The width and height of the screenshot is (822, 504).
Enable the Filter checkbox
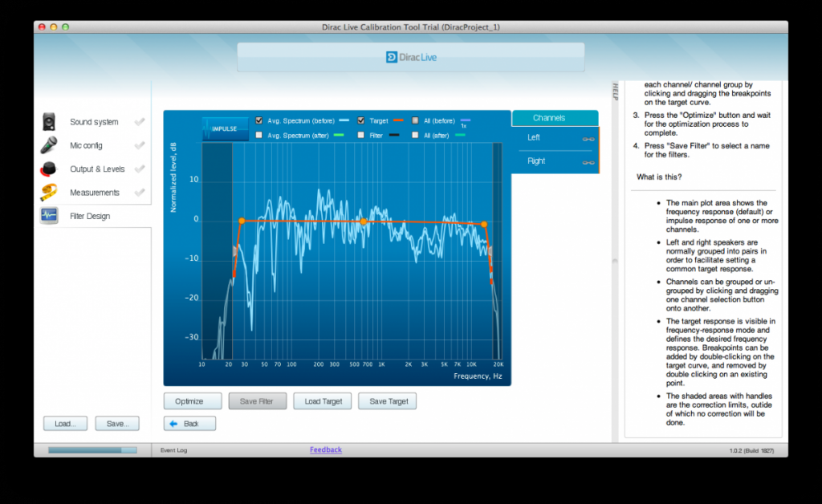tap(360, 135)
